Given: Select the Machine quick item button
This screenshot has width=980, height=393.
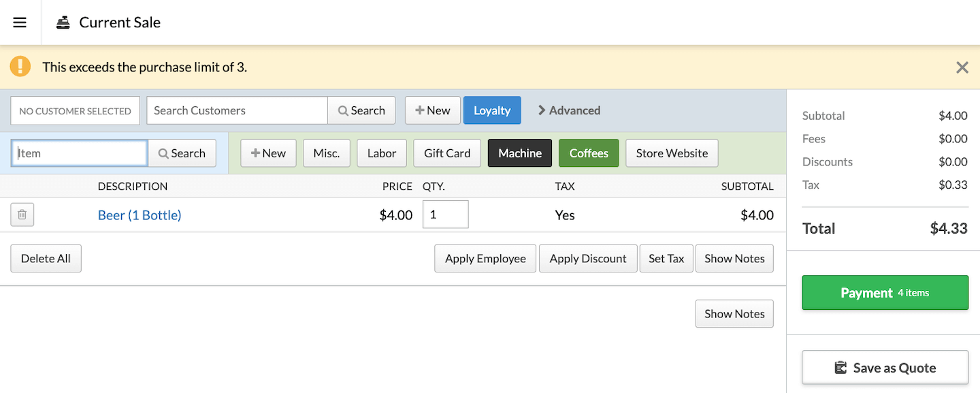Looking at the screenshot, I should pyautogui.click(x=520, y=153).
